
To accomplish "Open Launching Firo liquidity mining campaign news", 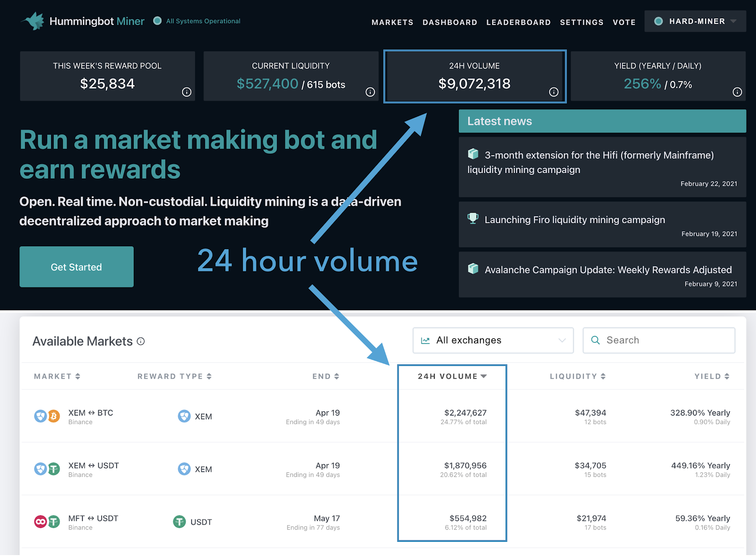I will (575, 220).
